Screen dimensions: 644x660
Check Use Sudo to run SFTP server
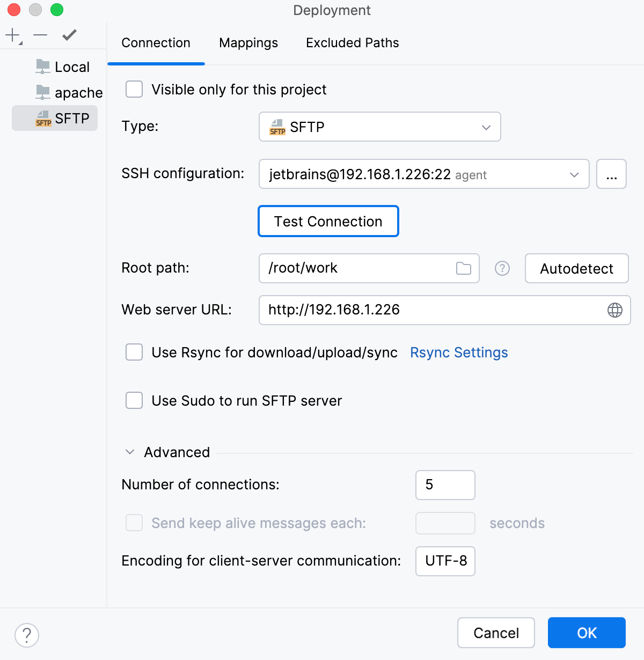(x=134, y=400)
